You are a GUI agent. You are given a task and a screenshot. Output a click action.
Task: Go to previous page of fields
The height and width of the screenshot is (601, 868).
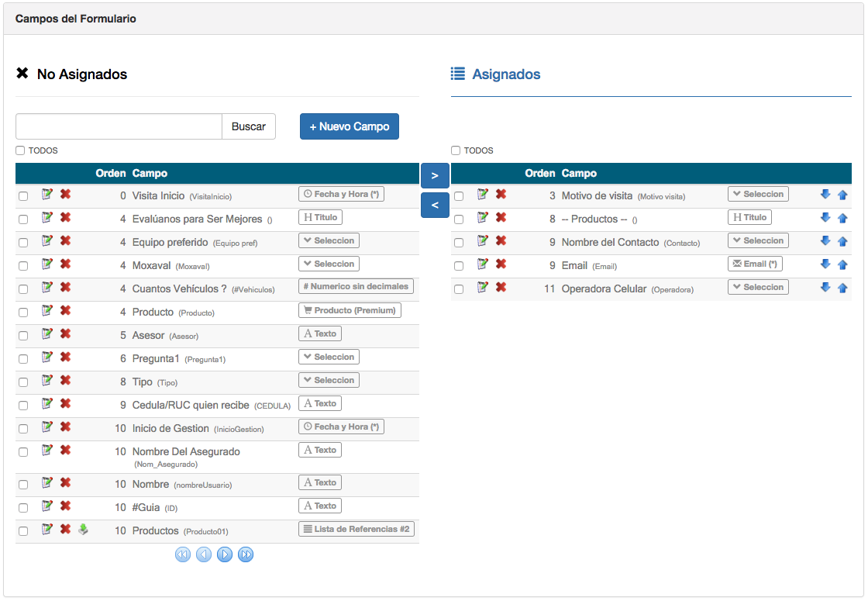(204, 554)
